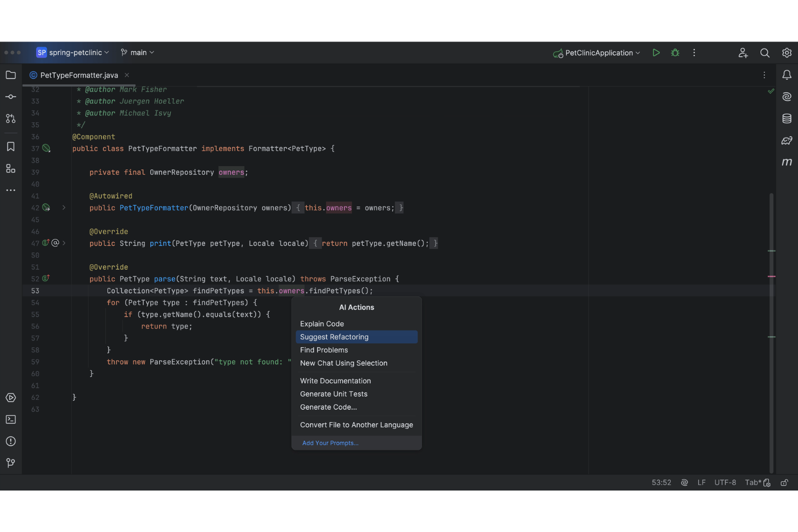Open the Gradle tool window
The width and height of the screenshot is (798, 532).
[x=787, y=140]
